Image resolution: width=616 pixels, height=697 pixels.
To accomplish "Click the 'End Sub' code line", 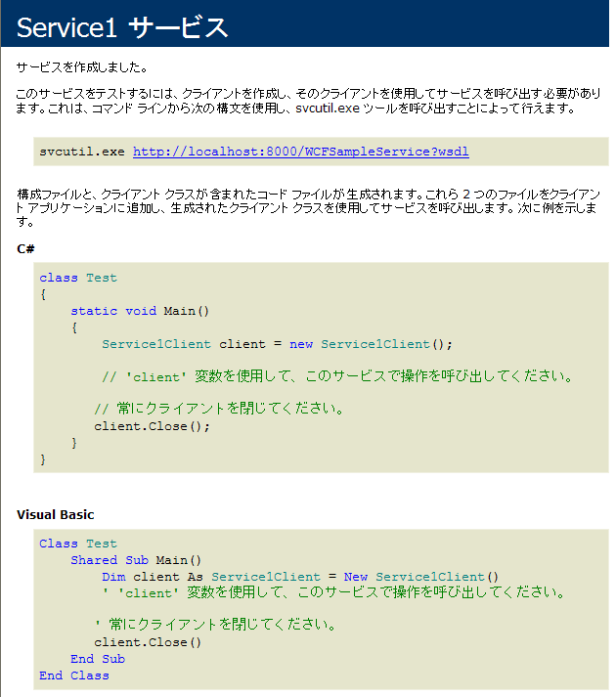I will [x=98, y=659].
